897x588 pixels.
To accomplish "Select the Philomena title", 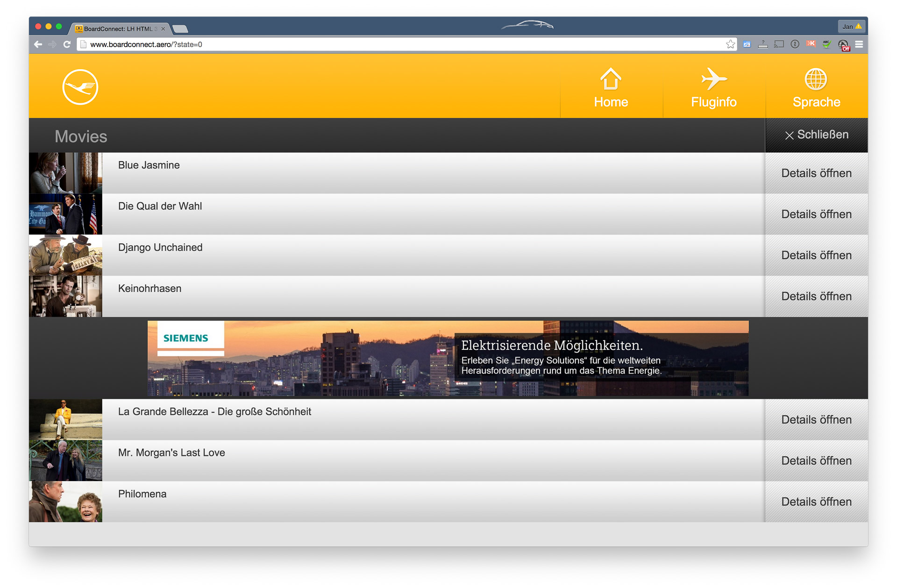I will 142,494.
